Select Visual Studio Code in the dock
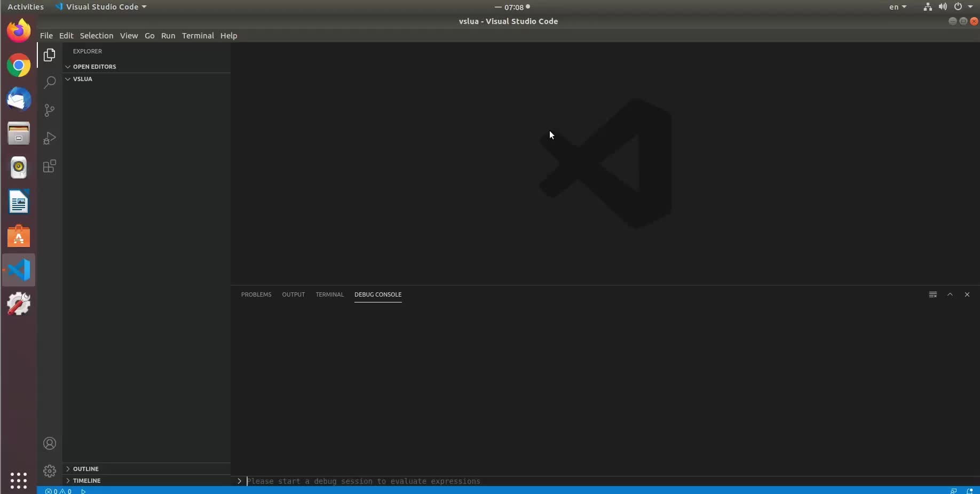Viewport: 980px width, 494px height. (x=19, y=270)
